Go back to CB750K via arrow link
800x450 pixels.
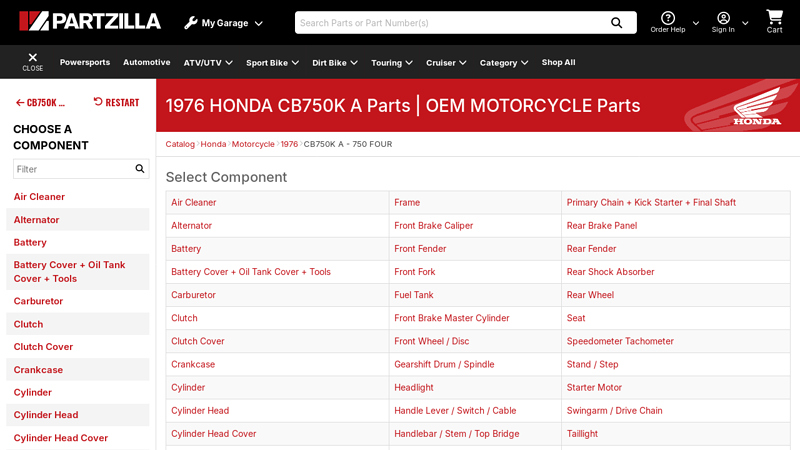40,103
